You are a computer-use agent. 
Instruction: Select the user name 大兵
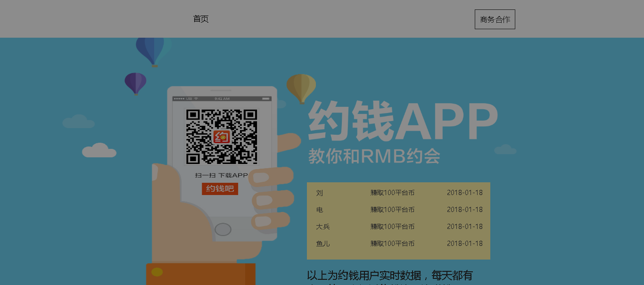point(323,227)
